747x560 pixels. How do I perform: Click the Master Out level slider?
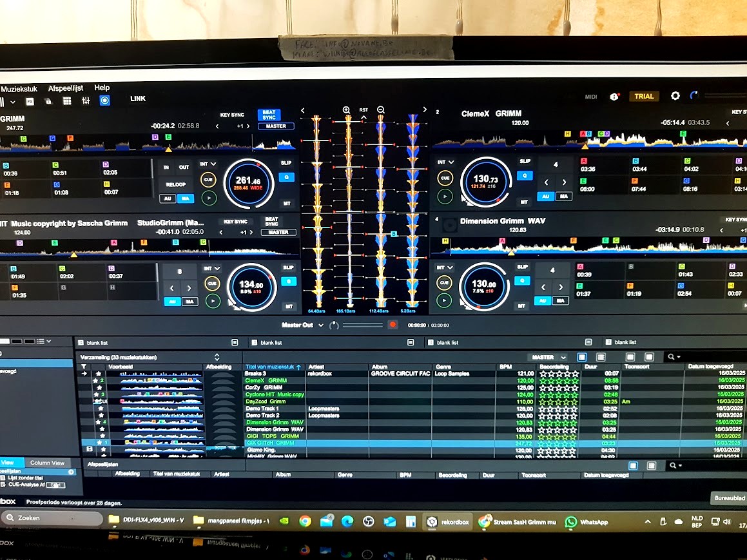pyautogui.click(x=362, y=325)
